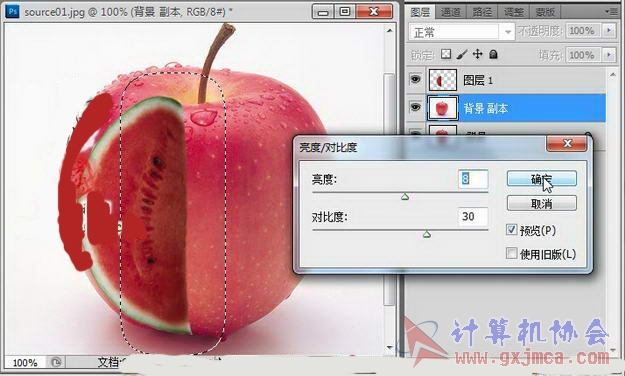Hide 图层 1 with its eye icon
The height and width of the screenshot is (376, 625).
point(415,79)
